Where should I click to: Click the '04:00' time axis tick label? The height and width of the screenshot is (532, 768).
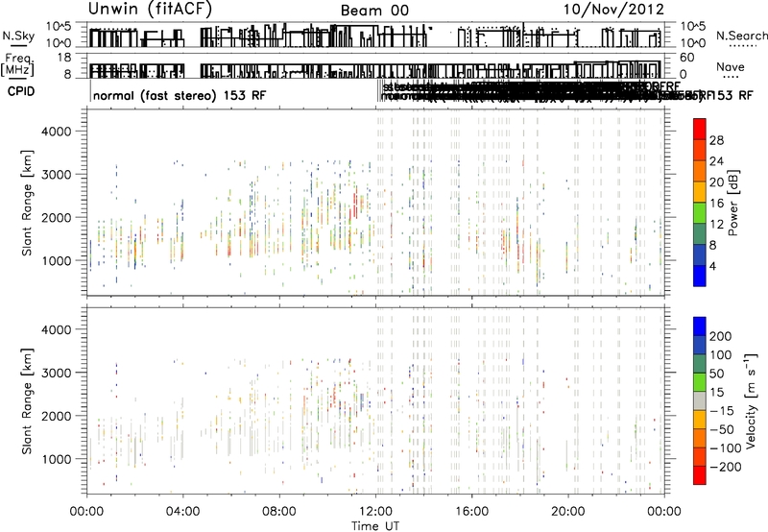[x=183, y=512]
